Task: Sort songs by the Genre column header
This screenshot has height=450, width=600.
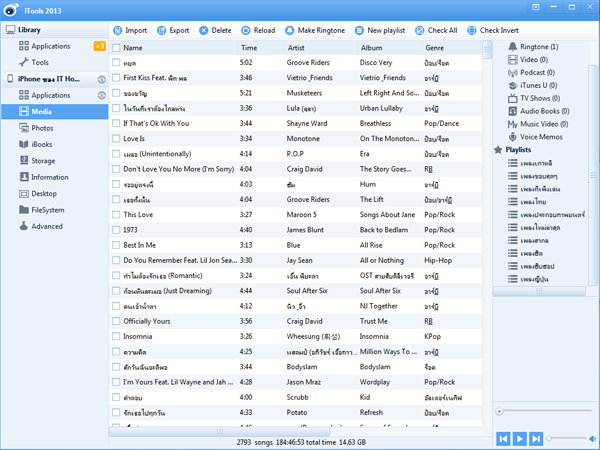Action: coord(435,47)
